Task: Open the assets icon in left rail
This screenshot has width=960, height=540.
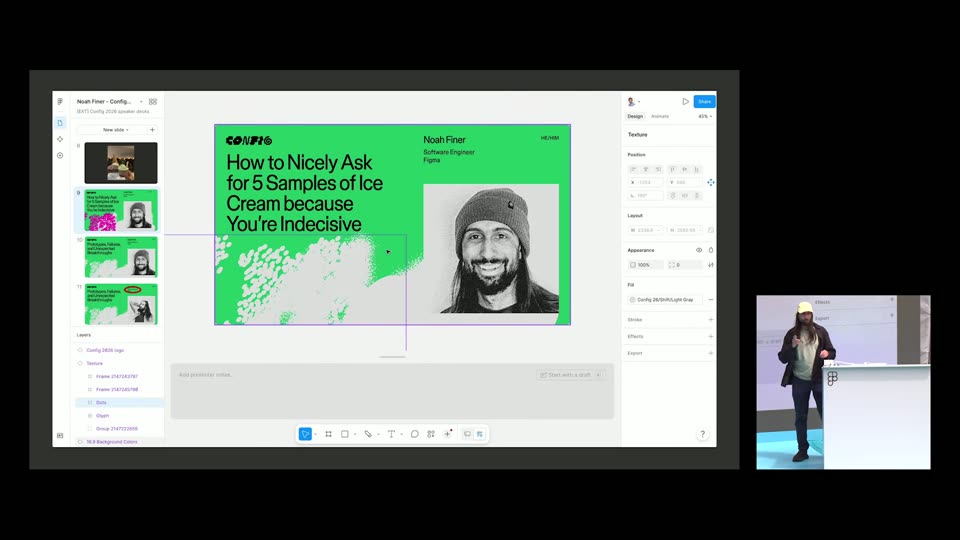Action: click(60, 139)
